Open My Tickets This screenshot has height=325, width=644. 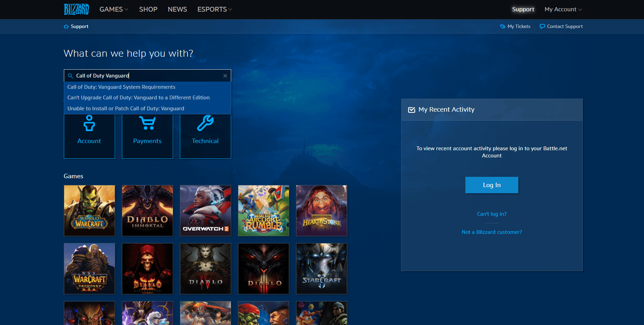515,26
